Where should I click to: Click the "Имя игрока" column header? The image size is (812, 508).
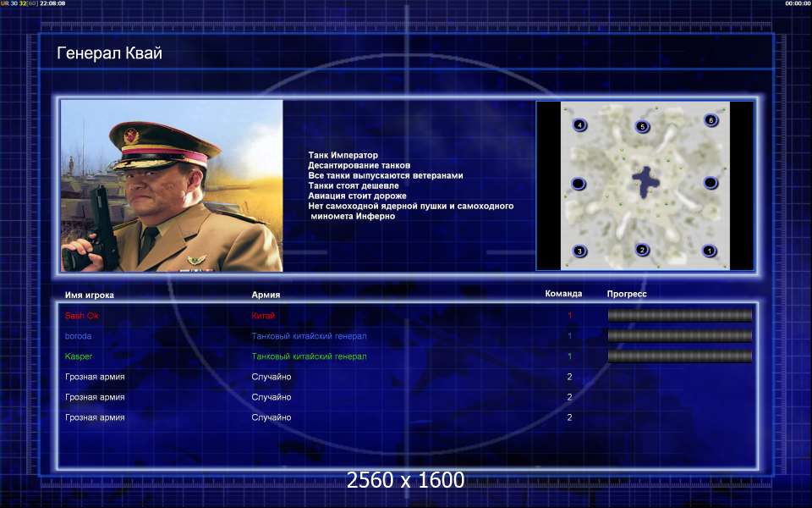[x=89, y=295]
